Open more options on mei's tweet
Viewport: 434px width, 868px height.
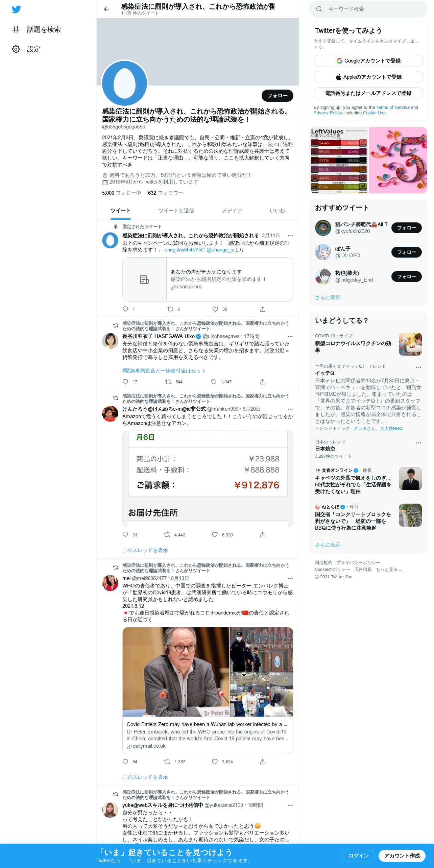click(x=290, y=578)
